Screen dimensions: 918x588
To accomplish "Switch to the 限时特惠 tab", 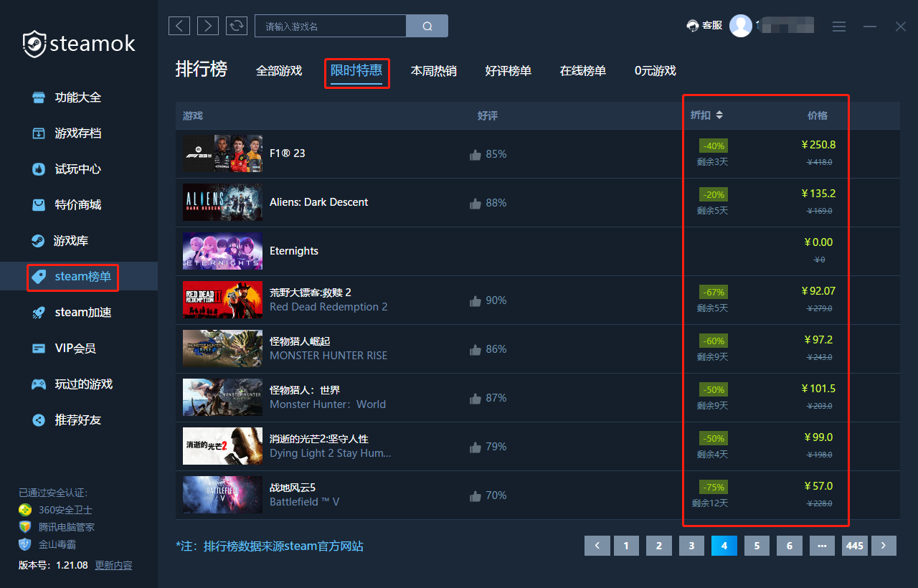I will 356,71.
